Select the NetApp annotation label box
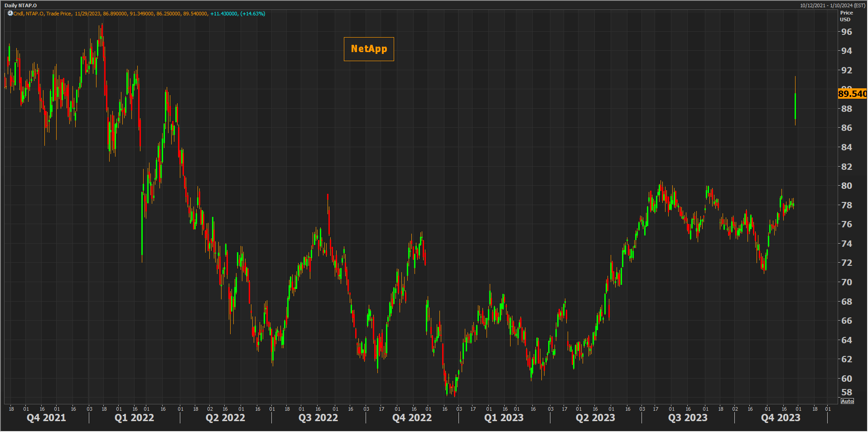868x432 pixels. tap(369, 49)
